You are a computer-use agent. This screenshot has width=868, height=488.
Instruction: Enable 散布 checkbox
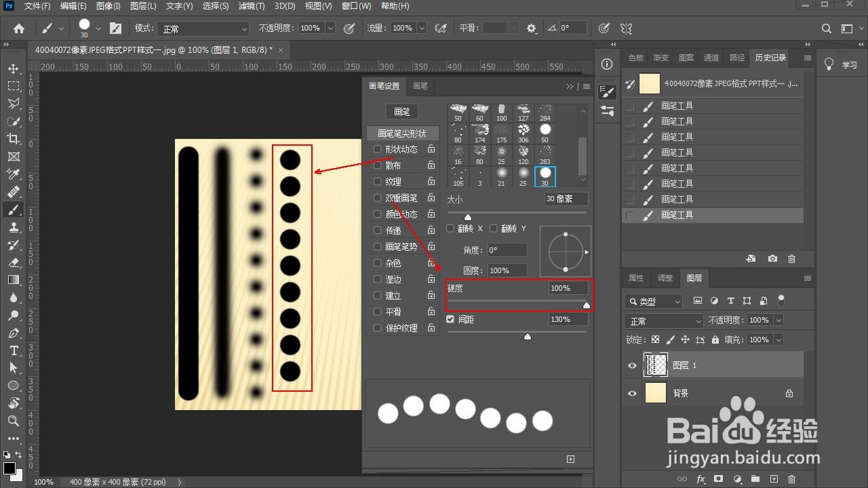click(x=378, y=165)
